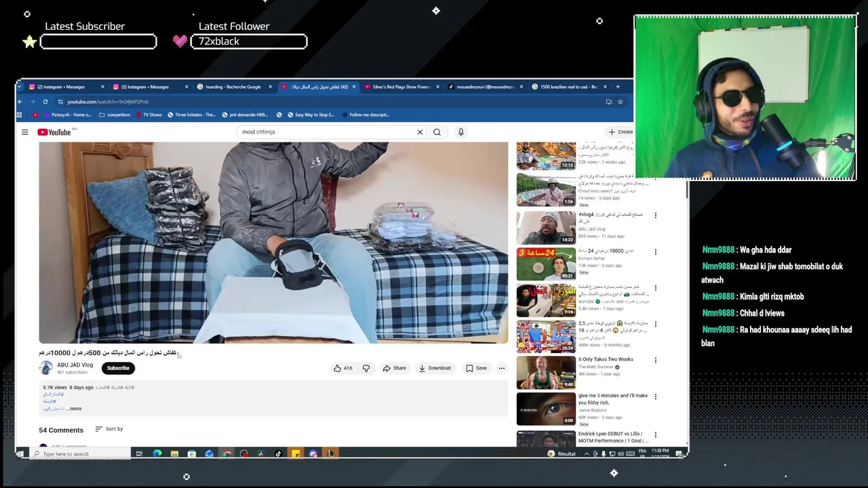
Task: Open Microsoft Edge from taskbar
Action: click(x=157, y=454)
